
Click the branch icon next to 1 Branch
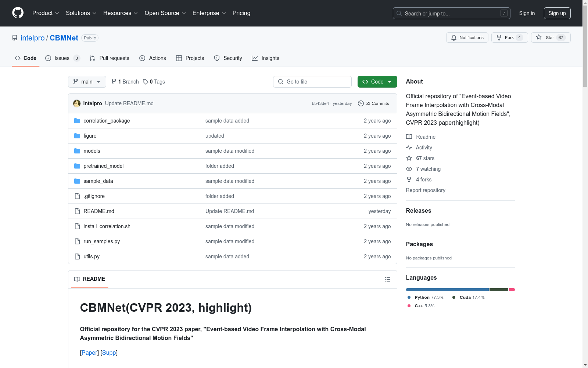point(114,82)
